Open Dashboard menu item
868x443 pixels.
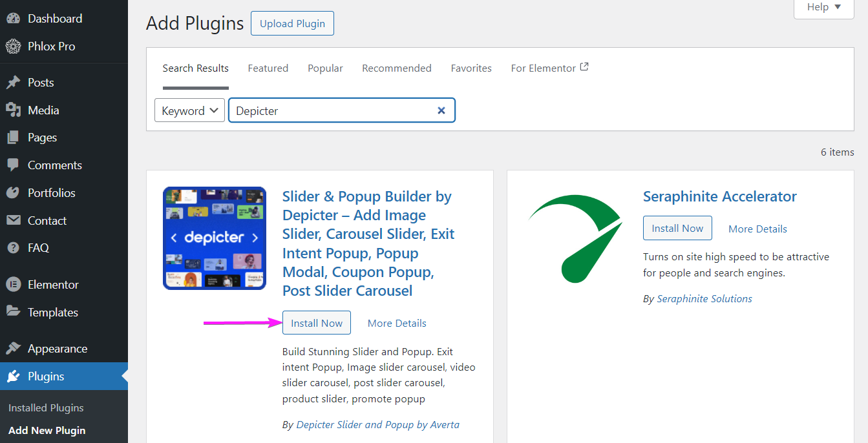pyautogui.click(x=64, y=19)
